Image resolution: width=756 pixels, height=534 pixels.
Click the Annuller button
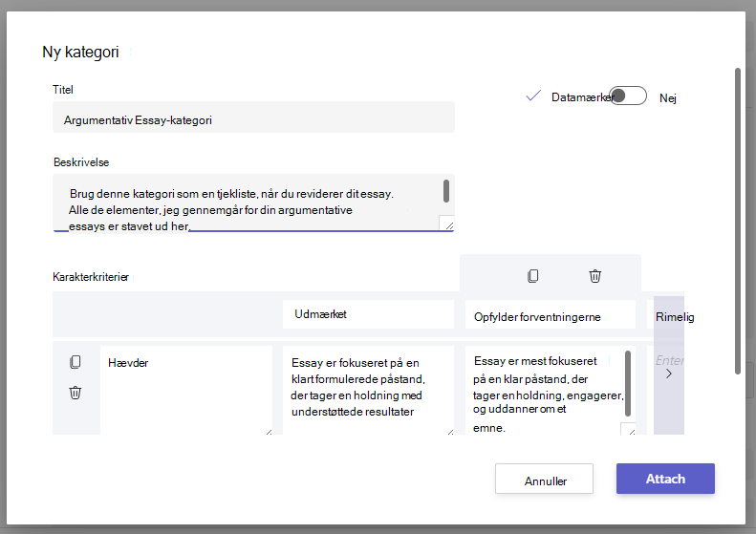click(x=545, y=479)
